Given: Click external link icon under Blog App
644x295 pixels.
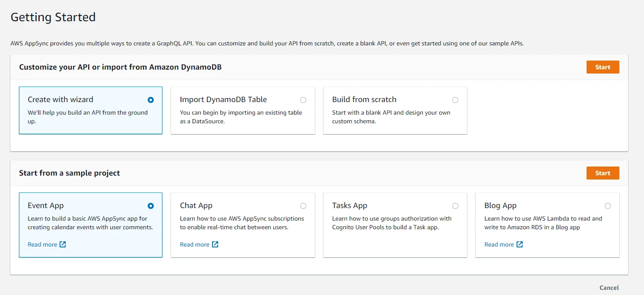Looking at the screenshot, I should (520, 244).
